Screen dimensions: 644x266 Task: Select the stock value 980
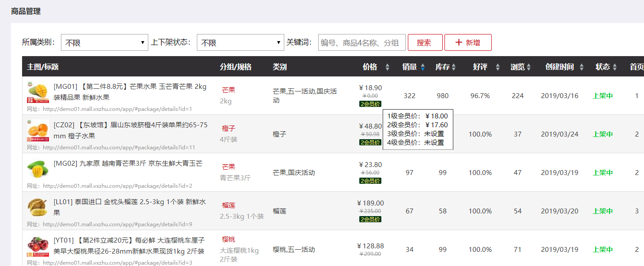click(x=443, y=96)
